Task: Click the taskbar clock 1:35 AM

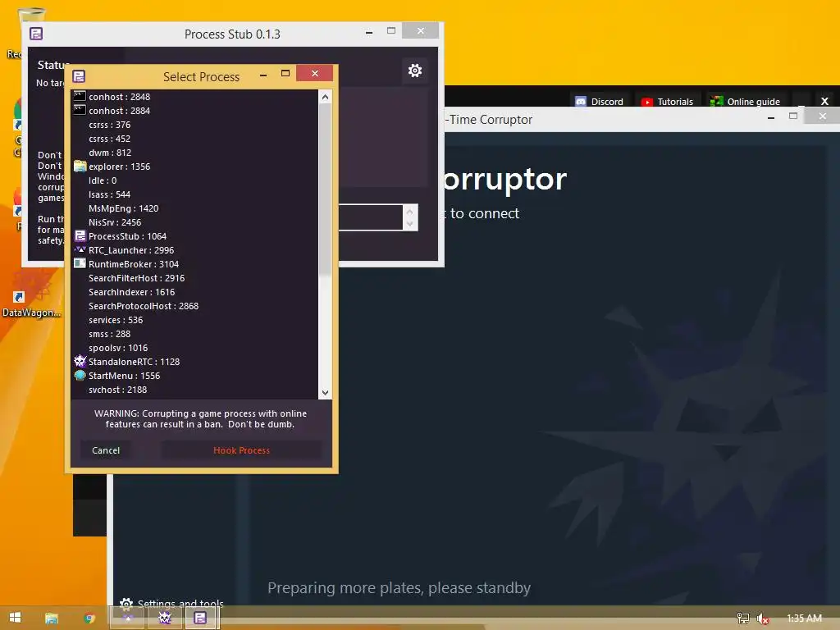Action: tap(804, 619)
